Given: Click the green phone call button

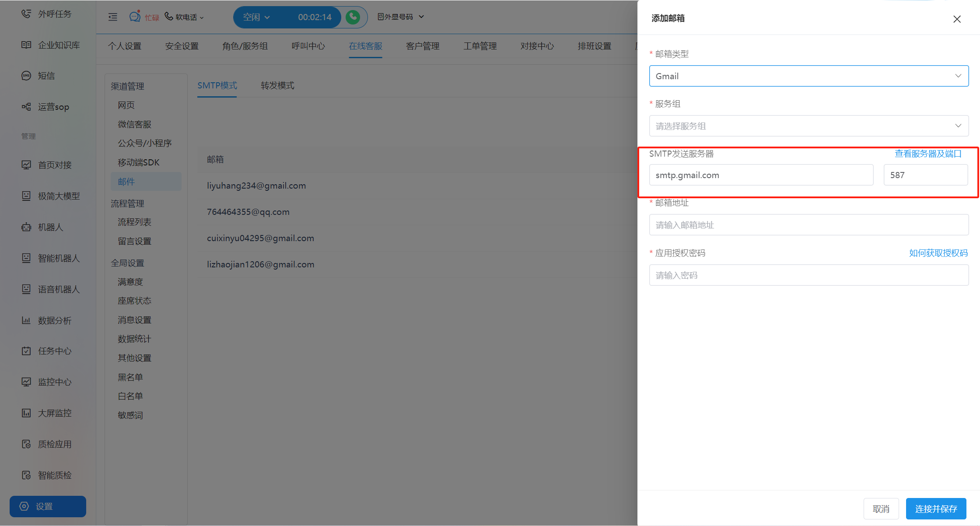Looking at the screenshot, I should (x=353, y=17).
